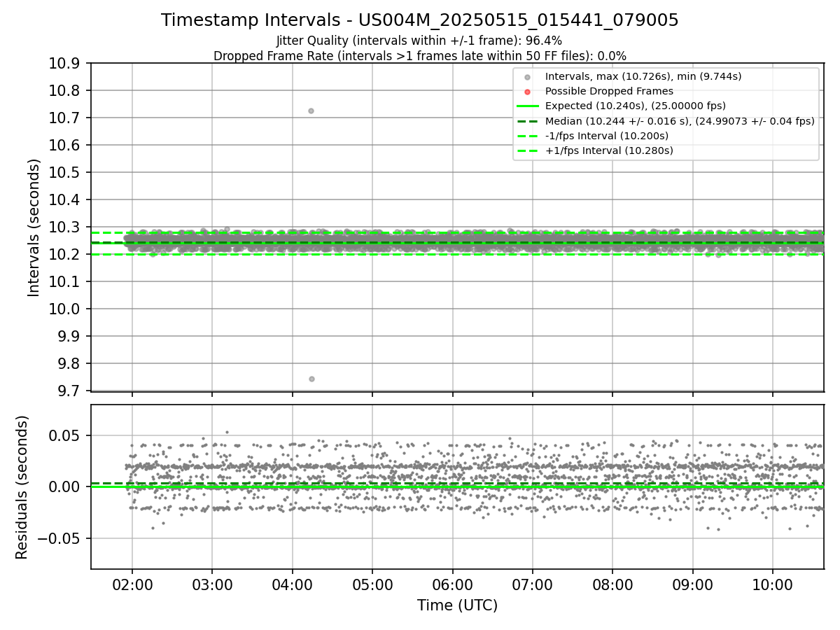Click the '05:00' x-axis tick label
The width and height of the screenshot is (840, 630).
[372, 584]
